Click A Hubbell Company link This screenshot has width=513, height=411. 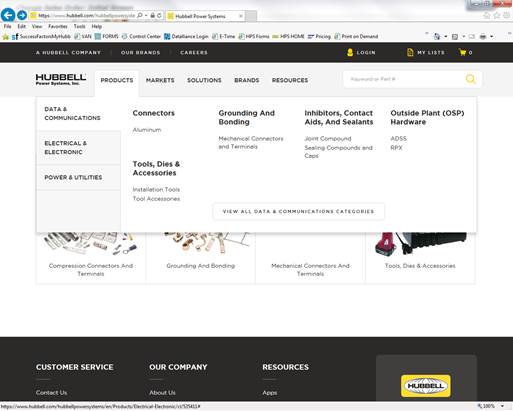(68, 53)
